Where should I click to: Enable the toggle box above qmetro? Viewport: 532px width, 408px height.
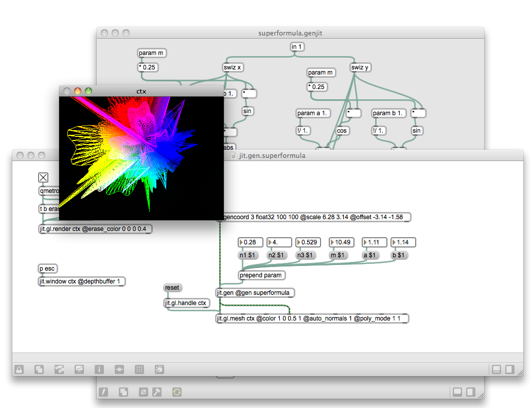[x=43, y=177]
